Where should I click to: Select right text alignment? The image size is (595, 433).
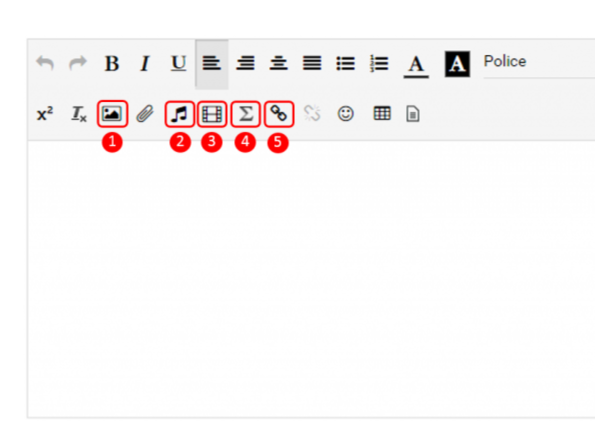coord(245,63)
